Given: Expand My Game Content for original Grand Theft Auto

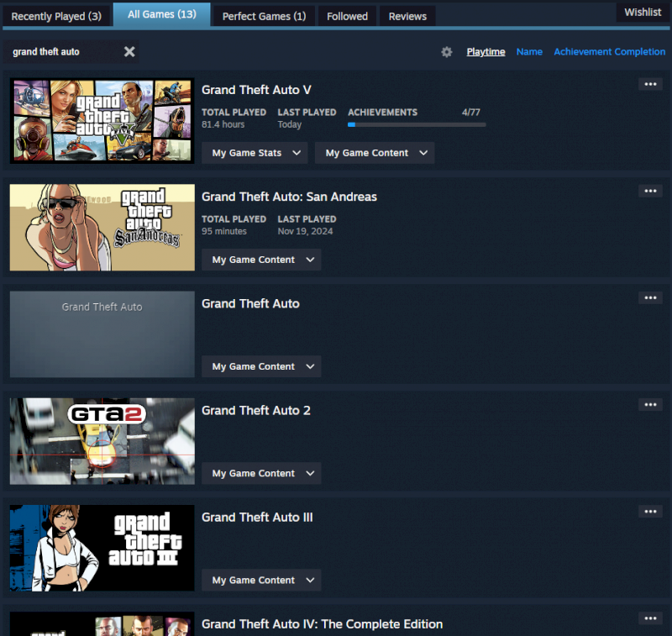Looking at the screenshot, I should click(261, 366).
